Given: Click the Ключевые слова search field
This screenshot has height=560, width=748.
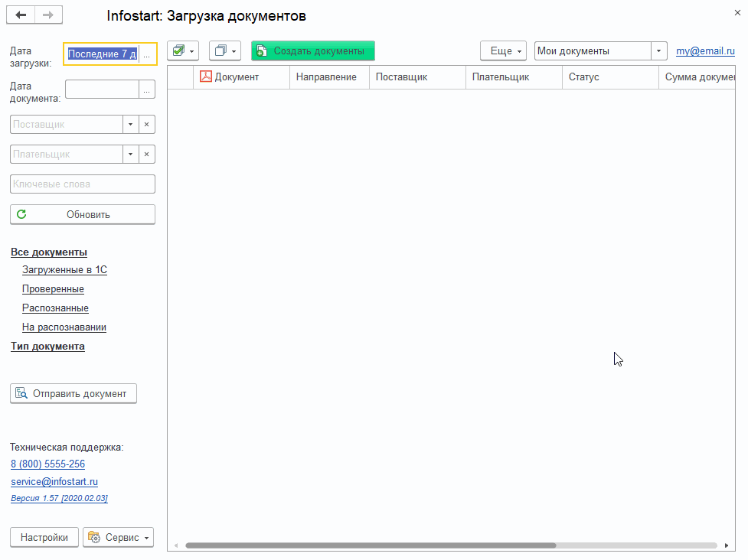Looking at the screenshot, I should [x=83, y=184].
